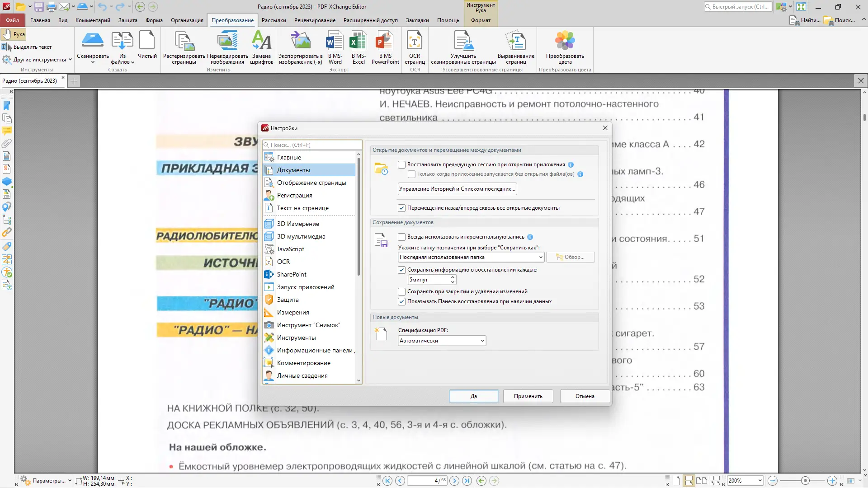Screen dimensions: 868x488
Task: Click the Обзор button
Action: click(571, 257)
